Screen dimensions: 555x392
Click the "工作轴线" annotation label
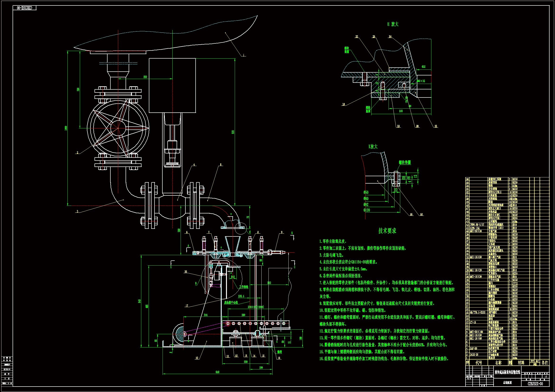244,287
